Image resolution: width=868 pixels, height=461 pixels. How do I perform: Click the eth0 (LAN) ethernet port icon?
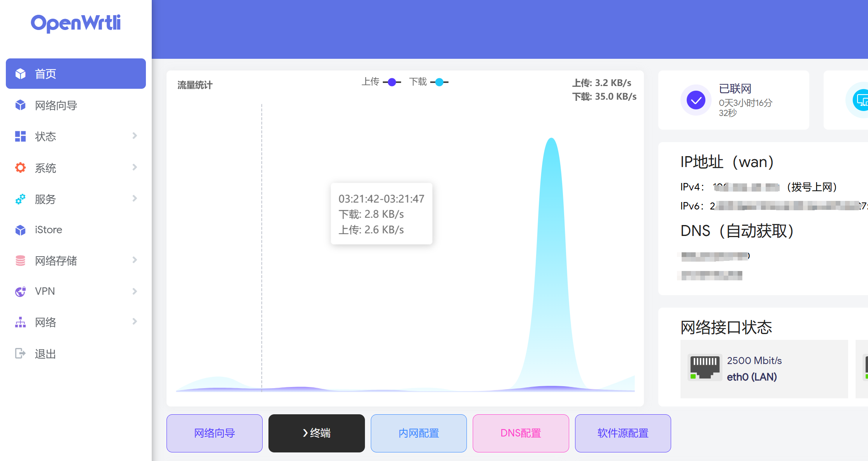[705, 367]
